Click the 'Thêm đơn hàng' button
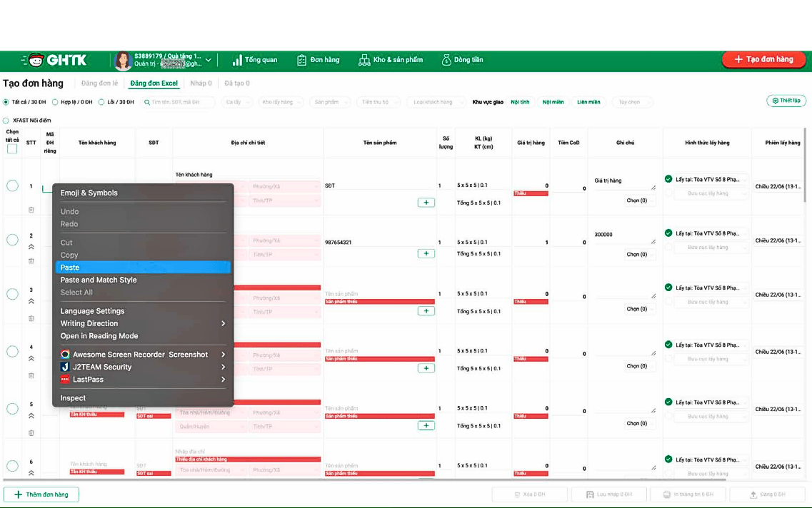Screen dimensions: 812x508 (x=41, y=494)
